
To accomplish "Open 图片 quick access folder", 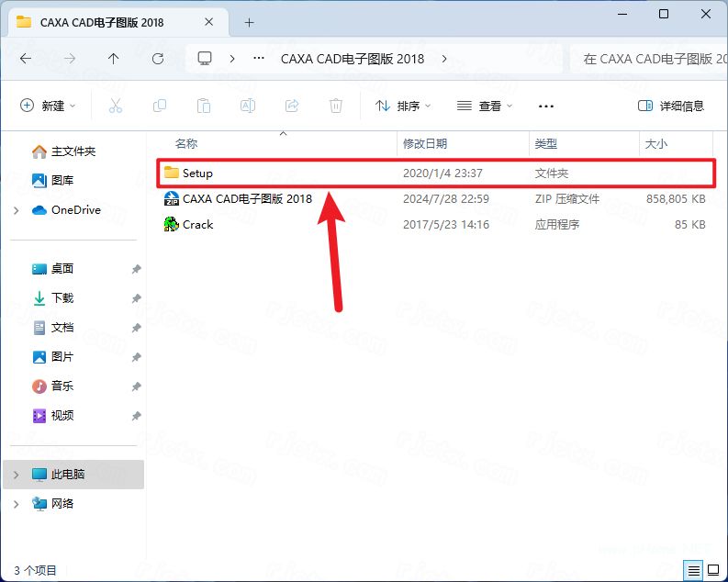I will [x=52, y=356].
